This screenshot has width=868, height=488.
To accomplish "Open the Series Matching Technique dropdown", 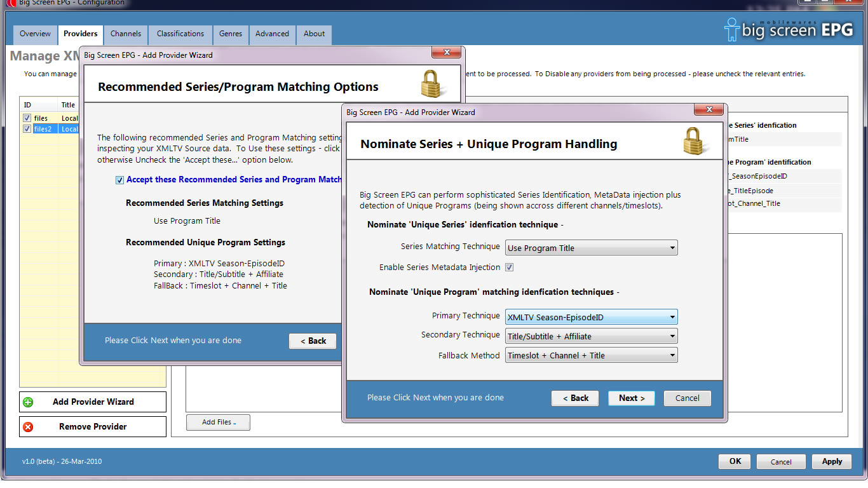I will point(591,248).
